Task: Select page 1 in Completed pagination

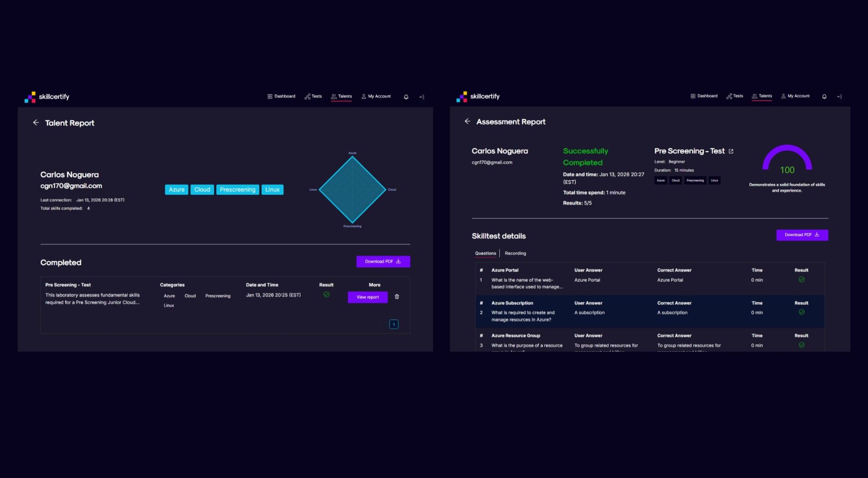Action: pyautogui.click(x=393, y=324)
